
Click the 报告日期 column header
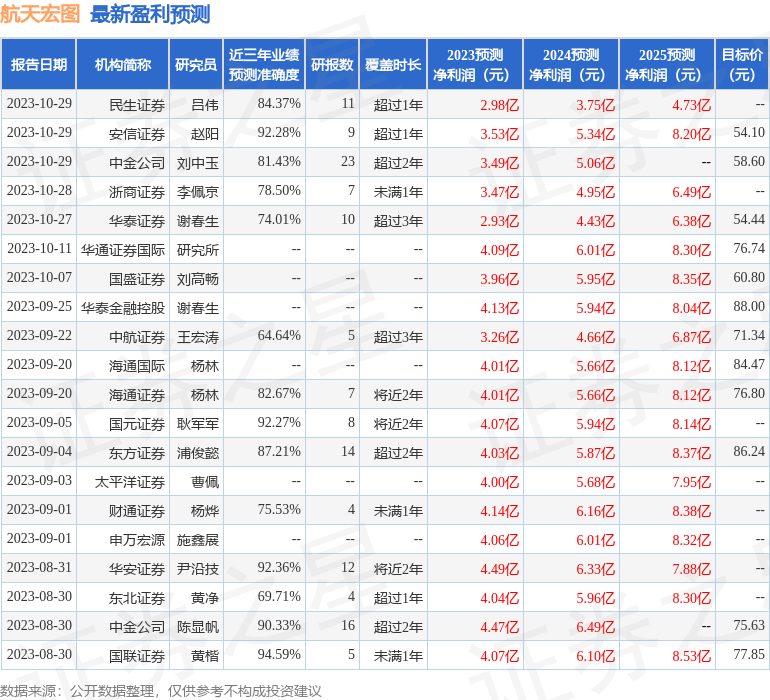38,64
